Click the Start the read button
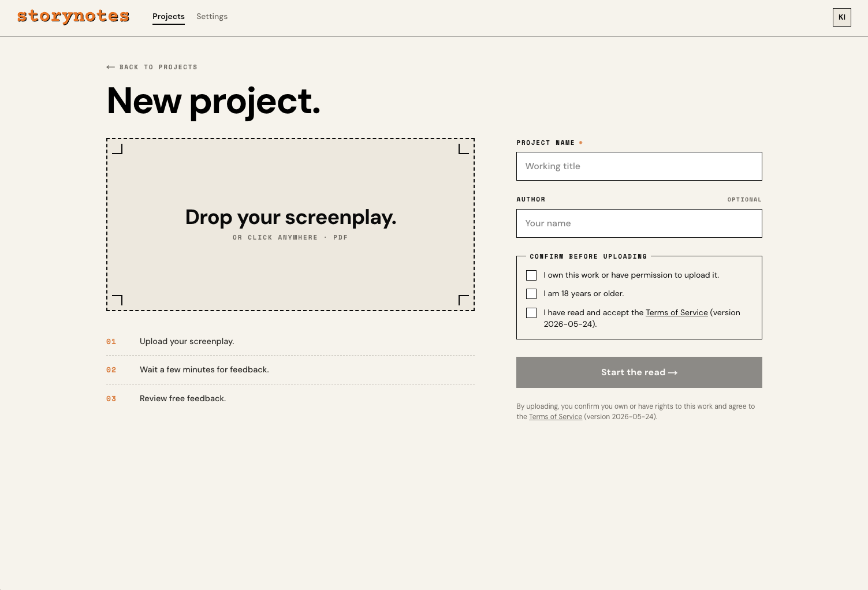868x590 pixels. (x=639, y=372)
